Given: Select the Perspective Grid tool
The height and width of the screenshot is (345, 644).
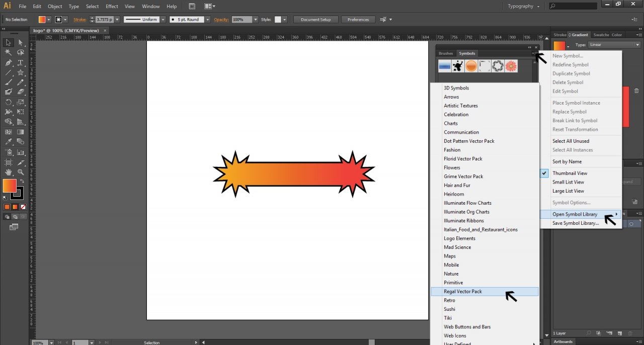Looking at the screenshot, I should pyautogui.click(x=21, y=122).
